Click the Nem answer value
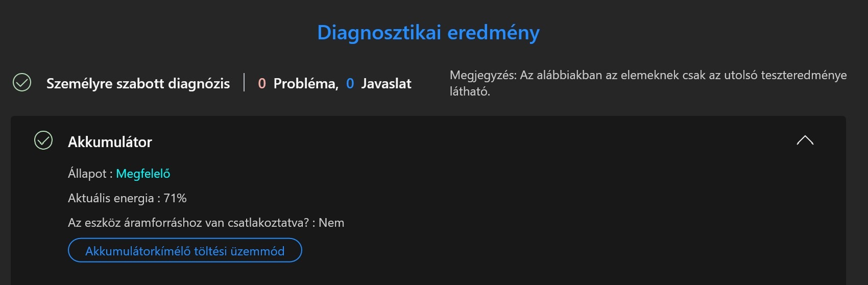868x285 pixels. (x=331, y=223)
